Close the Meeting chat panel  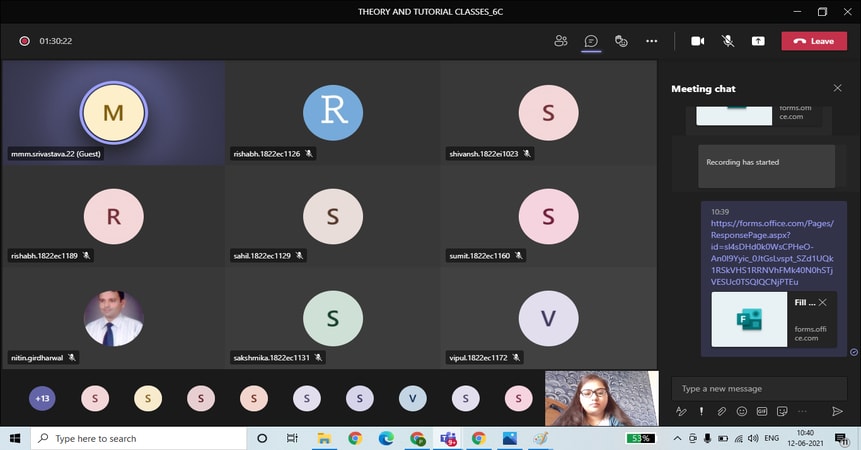point(838,88)
